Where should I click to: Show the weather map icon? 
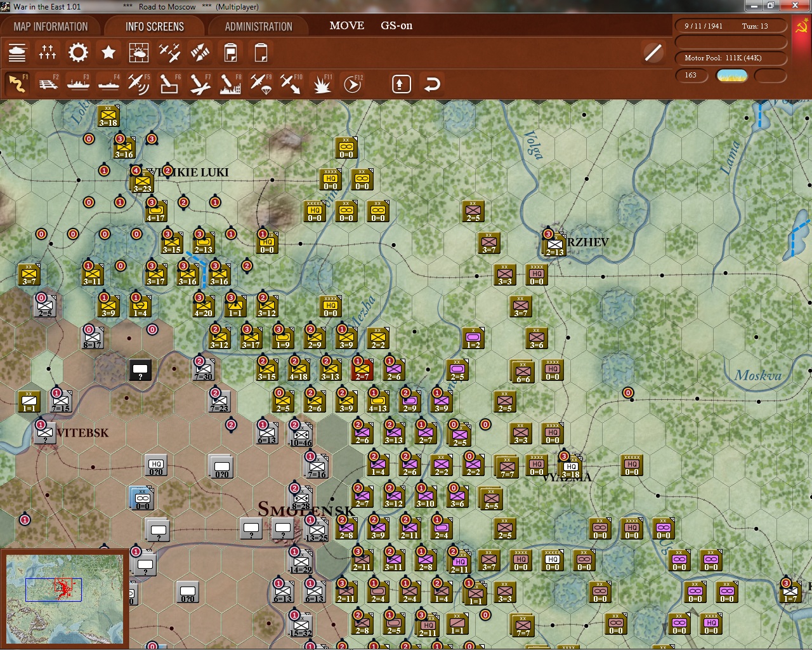tap(139, 53)
